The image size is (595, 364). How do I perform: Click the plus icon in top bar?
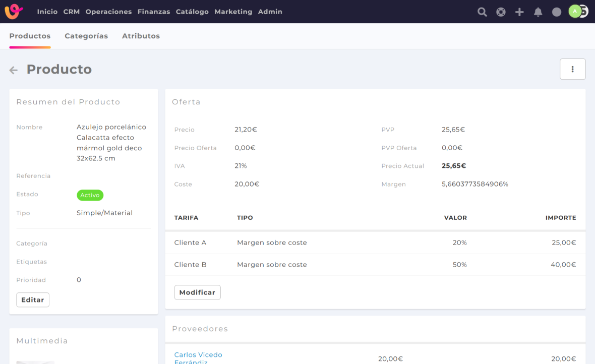pos(519,12)
